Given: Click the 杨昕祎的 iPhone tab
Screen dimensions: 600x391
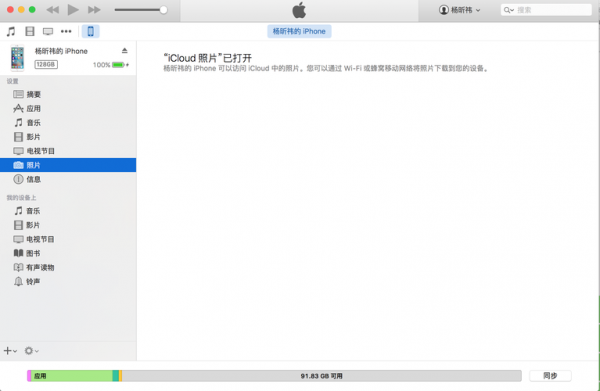Looking at the screenshot, I should (x=299, y=31).
